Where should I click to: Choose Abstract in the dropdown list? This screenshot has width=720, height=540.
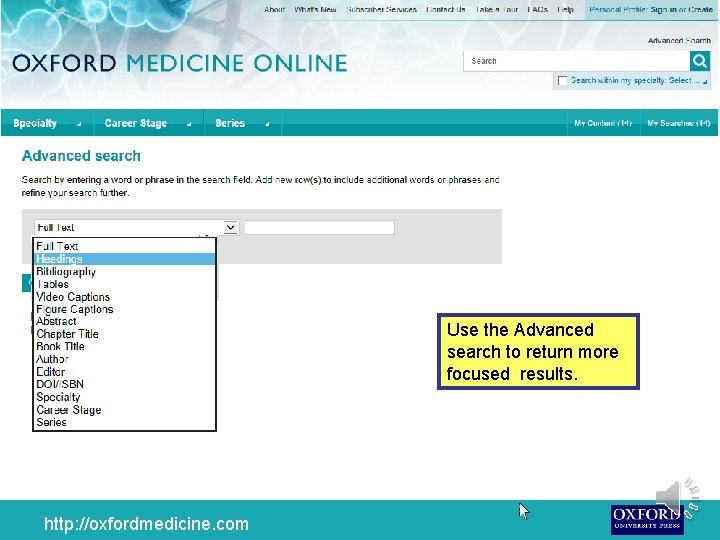tap(124, 321)
